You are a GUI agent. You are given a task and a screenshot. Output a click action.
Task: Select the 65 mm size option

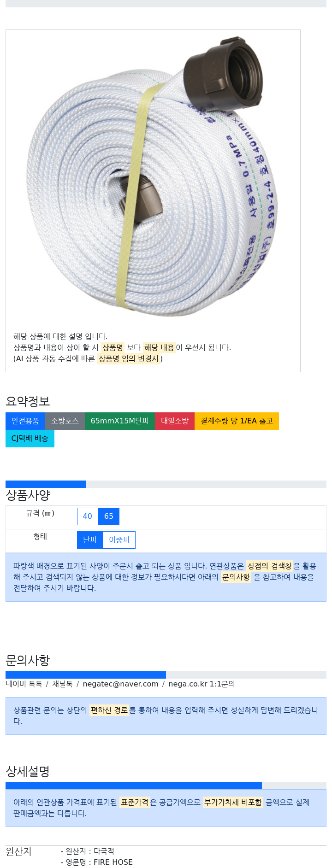pos(109,516)
